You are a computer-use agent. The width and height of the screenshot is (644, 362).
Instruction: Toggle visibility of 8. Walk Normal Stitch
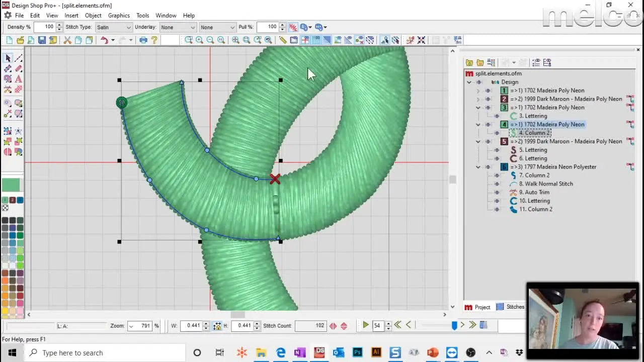497,184
